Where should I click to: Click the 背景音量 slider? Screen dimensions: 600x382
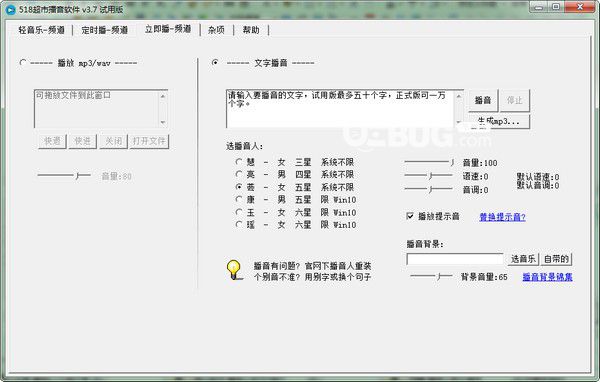(432, 276)
